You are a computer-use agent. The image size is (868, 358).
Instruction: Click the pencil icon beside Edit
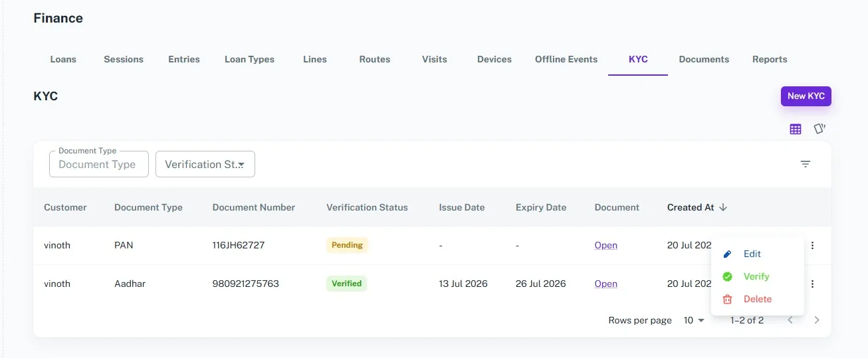(727, 254)
